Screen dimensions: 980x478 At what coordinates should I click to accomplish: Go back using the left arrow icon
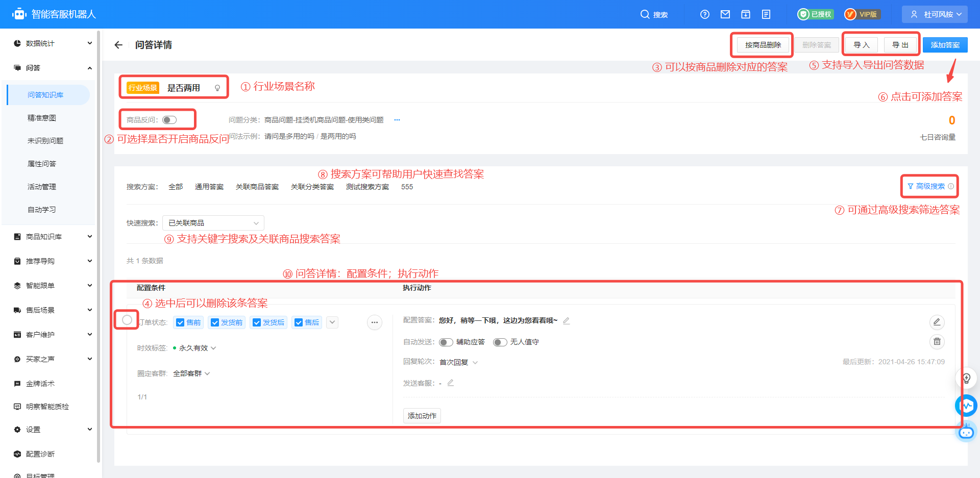pyautogui.click(x=118, y=45)
